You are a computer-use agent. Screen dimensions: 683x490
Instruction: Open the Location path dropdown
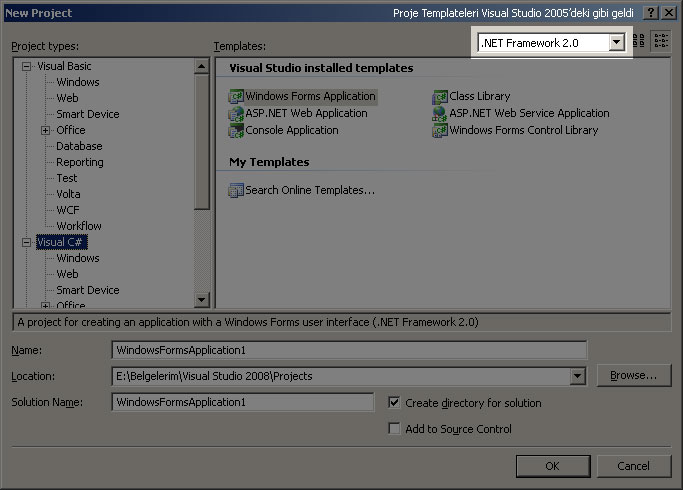point(577,376)
